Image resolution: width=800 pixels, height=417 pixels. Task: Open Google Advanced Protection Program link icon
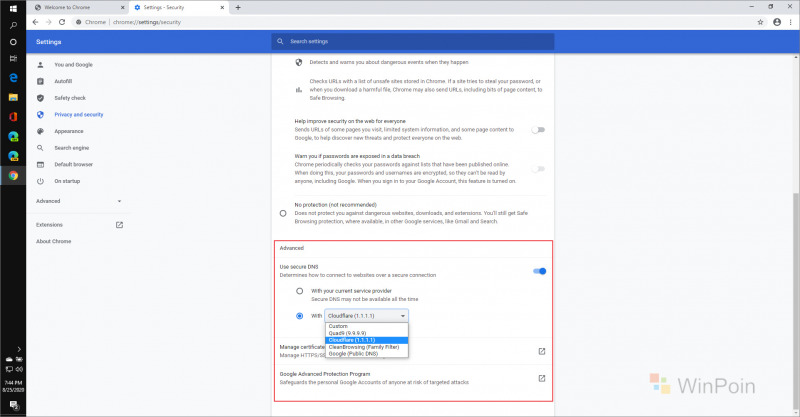tap(542, 378)
